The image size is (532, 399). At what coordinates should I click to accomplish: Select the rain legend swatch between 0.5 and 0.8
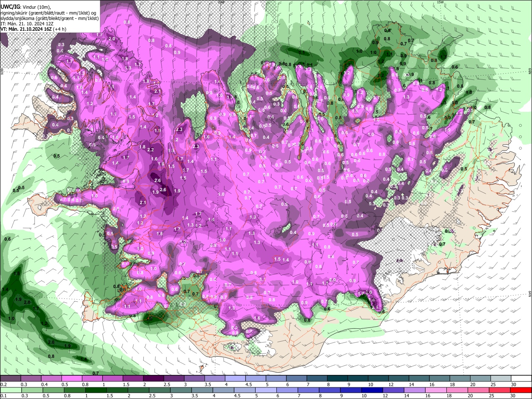tap(53, 390)
